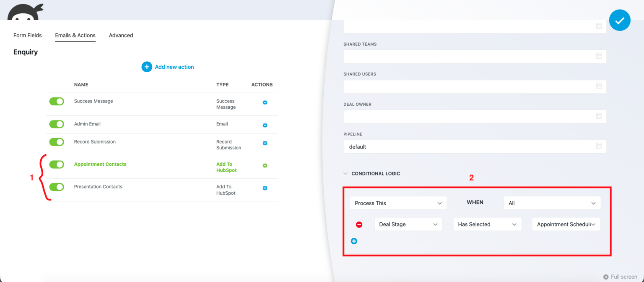Screen dimensions: 644x282
Task: Click the Pipeline field containing default
Action: coord(475,146)
